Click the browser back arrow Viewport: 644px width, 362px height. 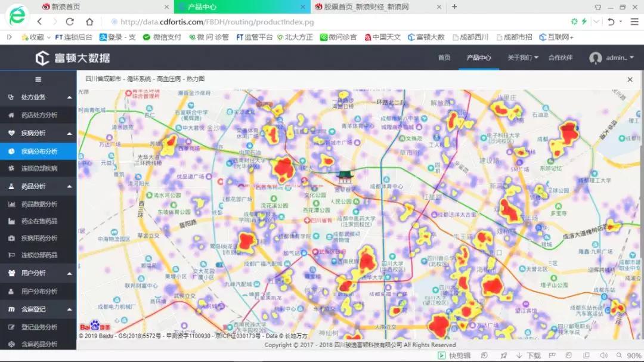[x=40, y=21]
